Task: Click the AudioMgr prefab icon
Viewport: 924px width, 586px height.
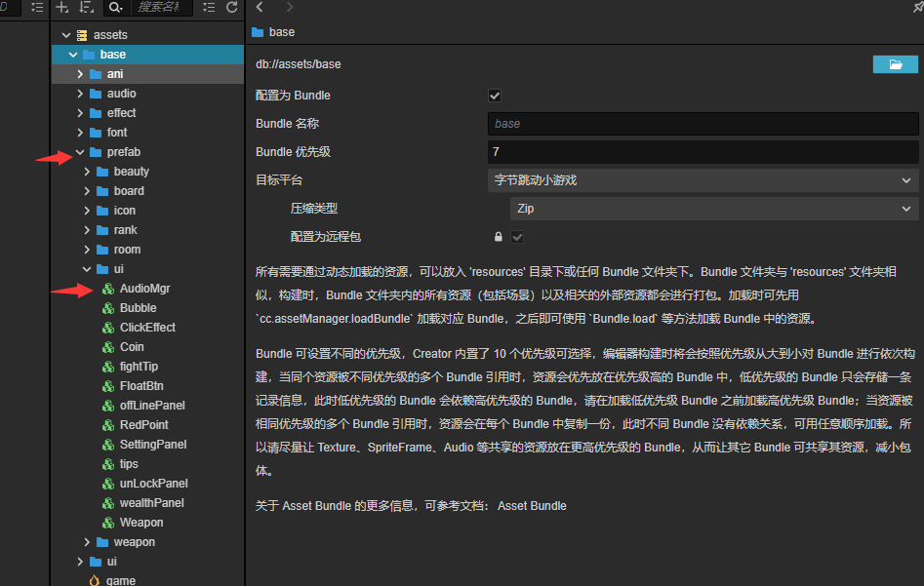Action: tap(108, 289)
